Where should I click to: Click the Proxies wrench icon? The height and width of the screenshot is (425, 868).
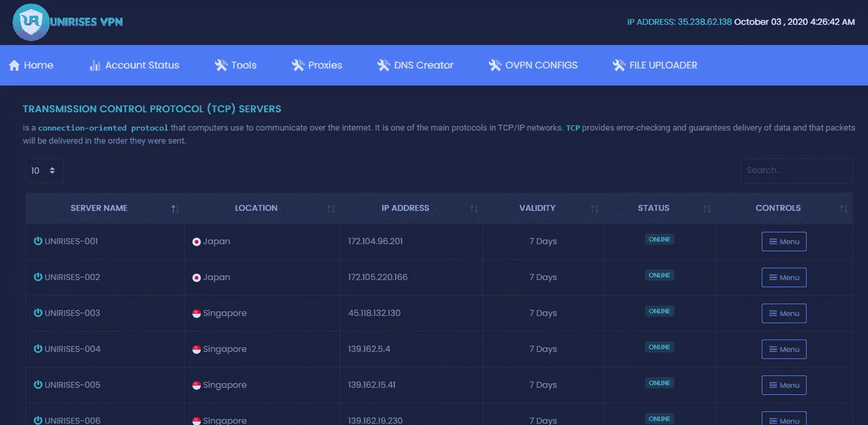298,65
